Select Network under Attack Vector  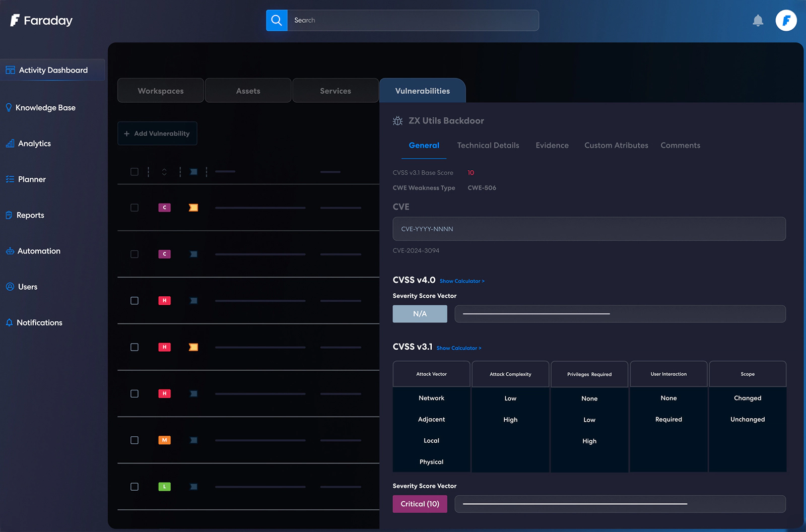(431, 398)
